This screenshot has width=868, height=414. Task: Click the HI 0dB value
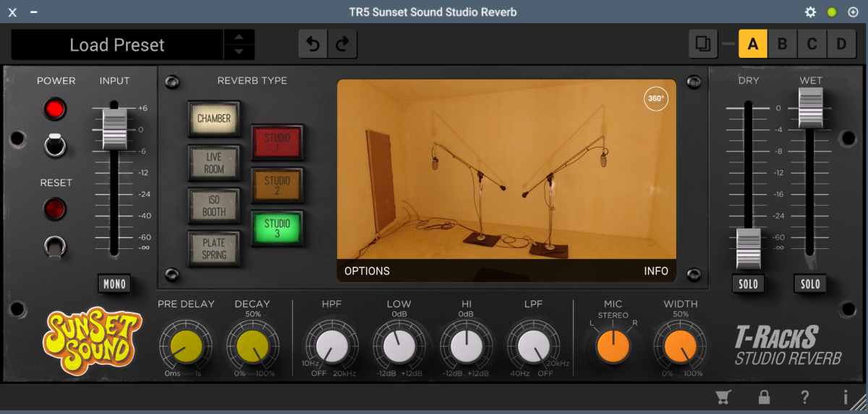[x=467, y=314]
